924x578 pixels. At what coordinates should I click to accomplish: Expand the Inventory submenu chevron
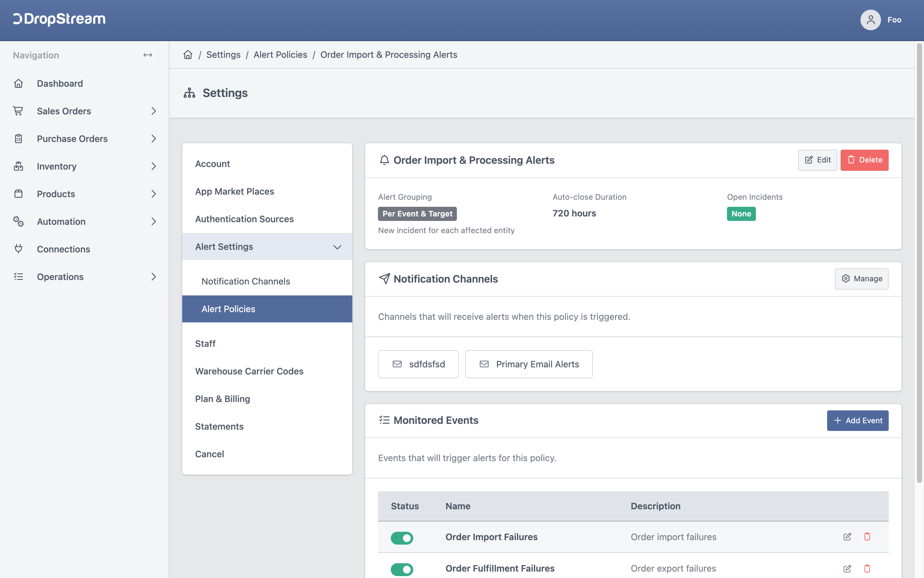(x=153, y=166)
